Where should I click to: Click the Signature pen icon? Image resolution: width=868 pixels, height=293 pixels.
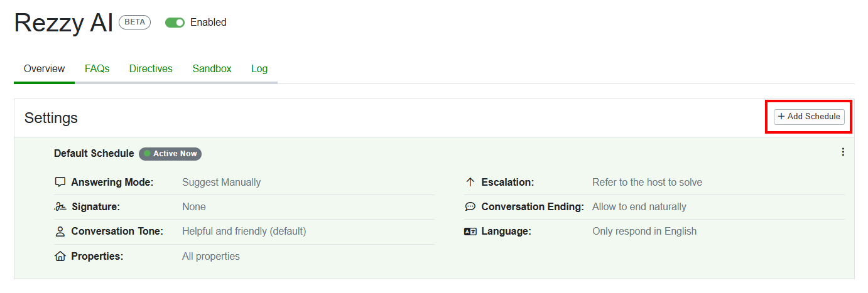60,207
